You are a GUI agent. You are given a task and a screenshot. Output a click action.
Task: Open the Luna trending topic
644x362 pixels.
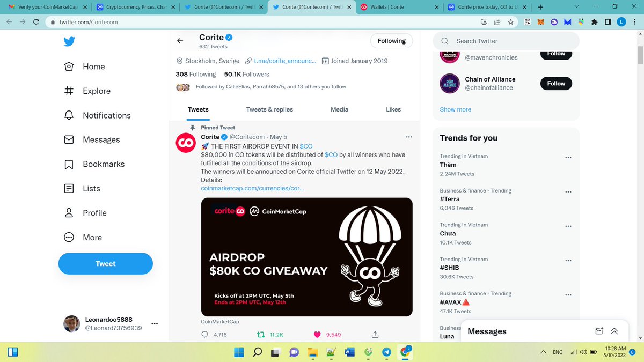(x=447, y=336)
